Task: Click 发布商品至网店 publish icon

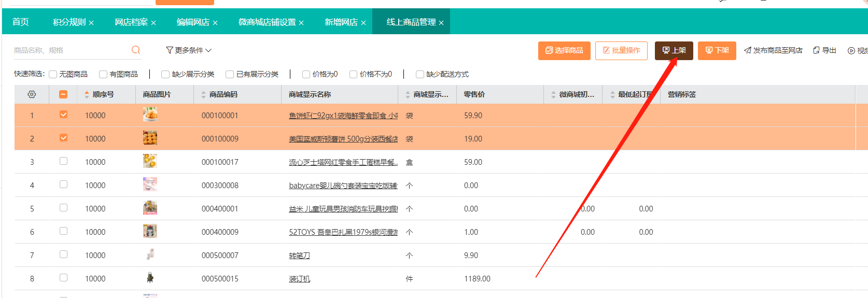Action: click(747, 50)
